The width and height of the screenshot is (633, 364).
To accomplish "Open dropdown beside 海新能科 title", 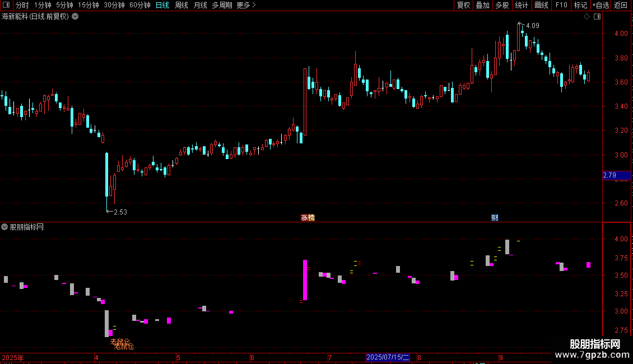I will coord(75,17).
